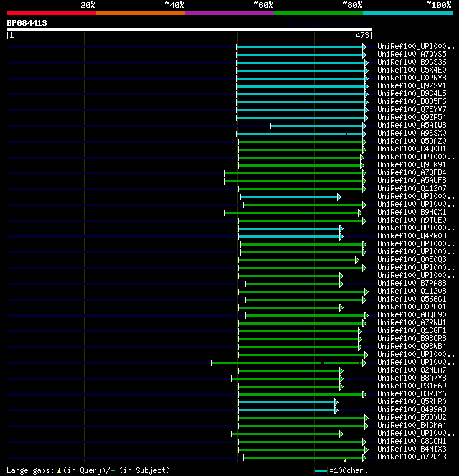Open hit UniRef100_Q9ZSV1

tap(412, 86)
